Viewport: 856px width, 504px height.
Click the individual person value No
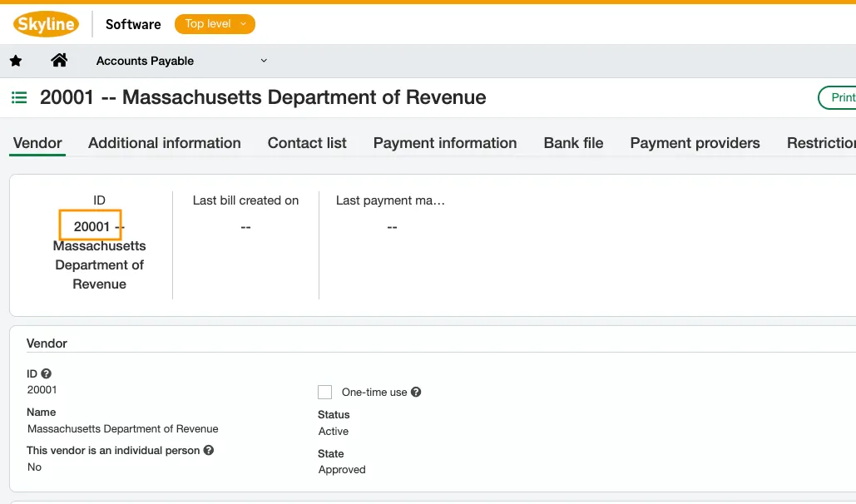click(x=34, y=467)
